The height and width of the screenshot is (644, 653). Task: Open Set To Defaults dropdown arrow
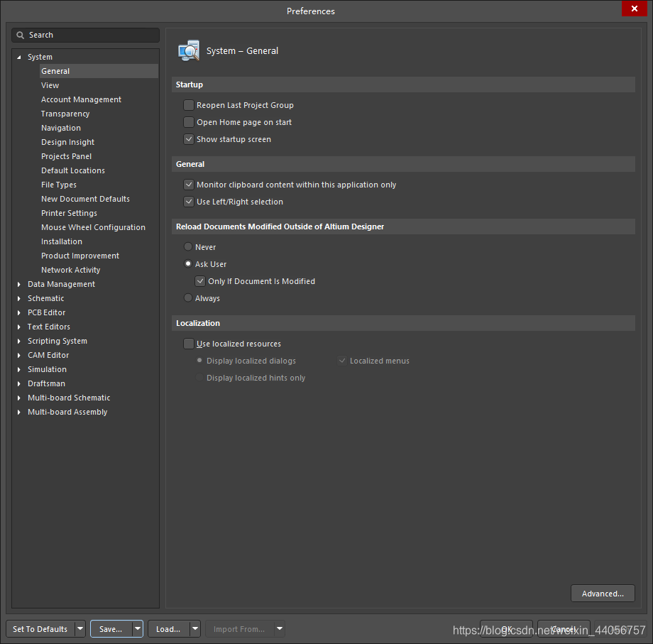point(80,628)
